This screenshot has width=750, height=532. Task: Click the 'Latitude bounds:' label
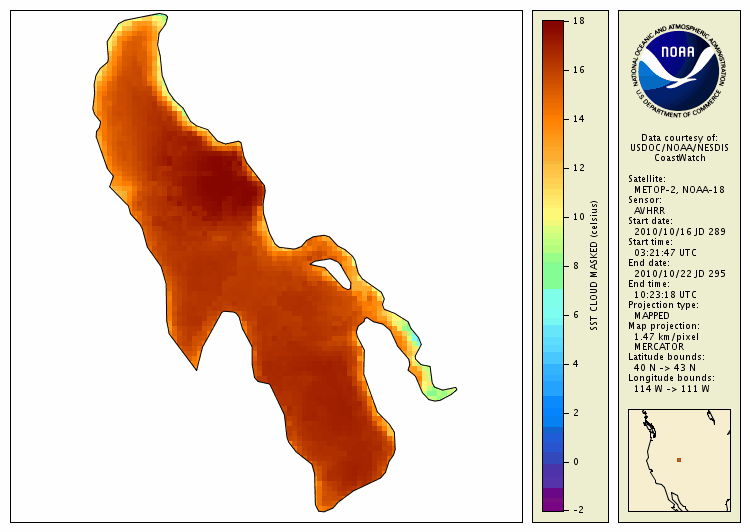[x=666, y=357]
